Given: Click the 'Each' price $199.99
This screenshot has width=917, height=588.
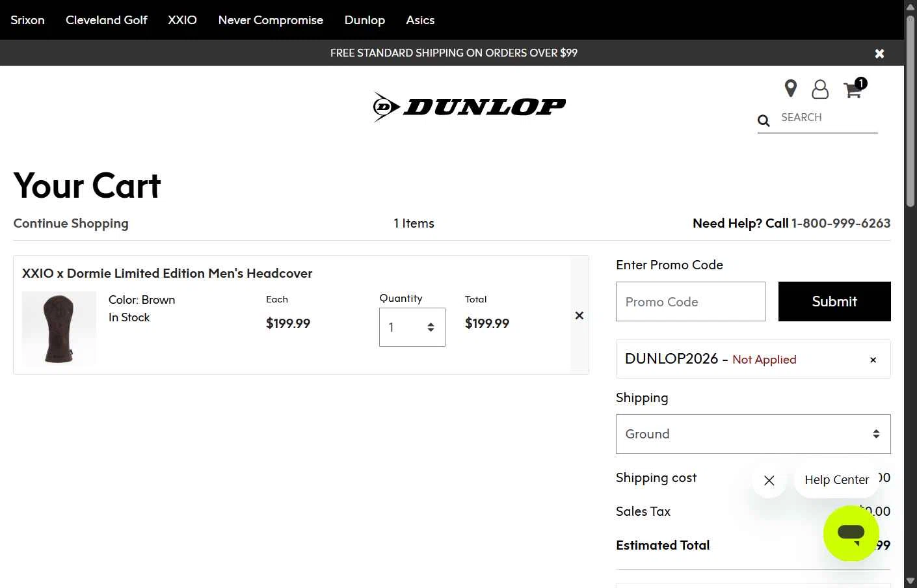Looking at the screenshot, I should [x=288, y=323].
